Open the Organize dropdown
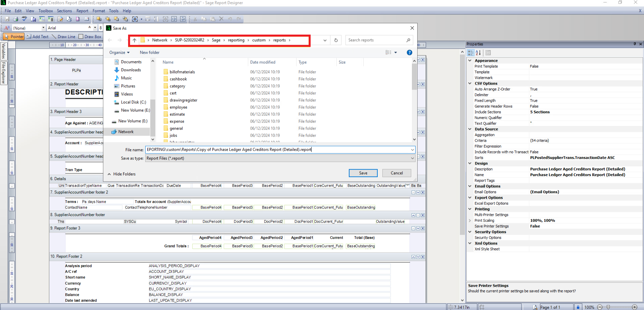This screenshot has width=644, height=310. coord(119,52)
